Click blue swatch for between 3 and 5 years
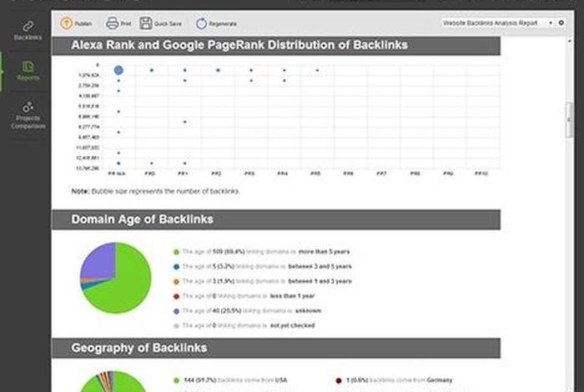Screen dimensions: 584x392 pyautogui.click(x=177, y=267)
